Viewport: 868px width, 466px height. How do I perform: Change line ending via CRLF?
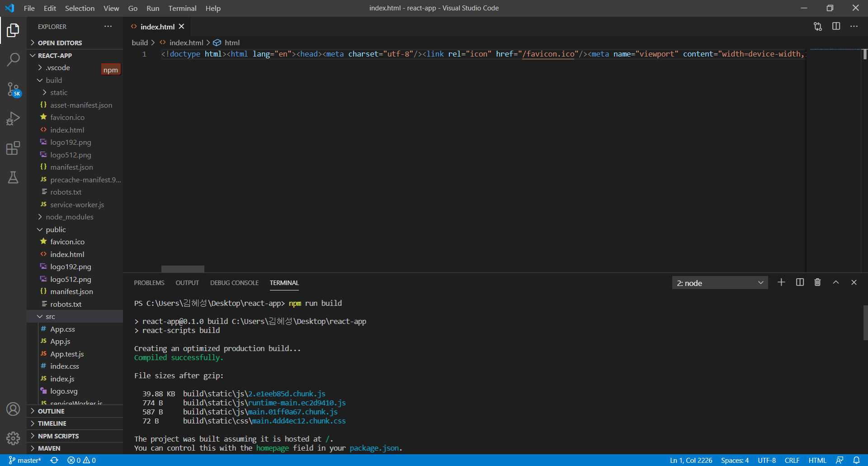point(792,460)
